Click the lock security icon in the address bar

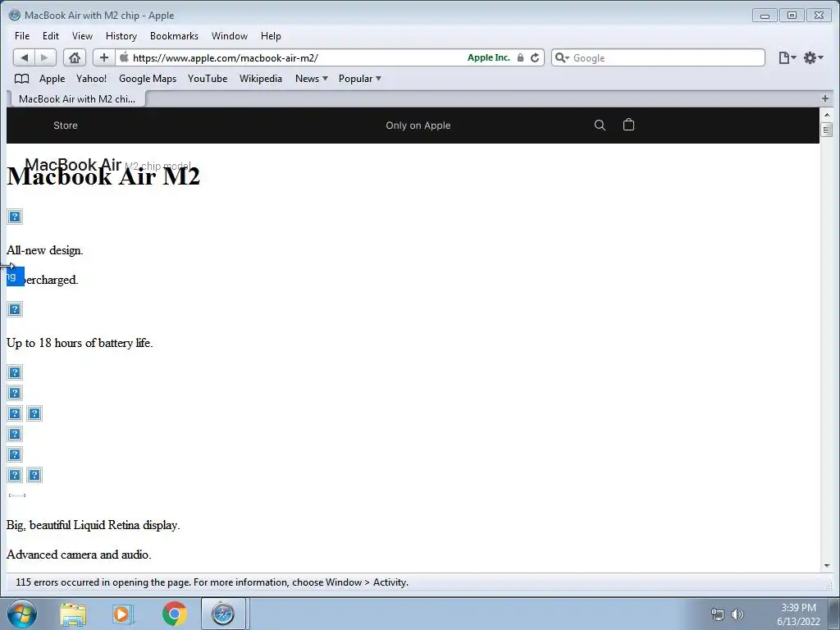tap(520, 58)
